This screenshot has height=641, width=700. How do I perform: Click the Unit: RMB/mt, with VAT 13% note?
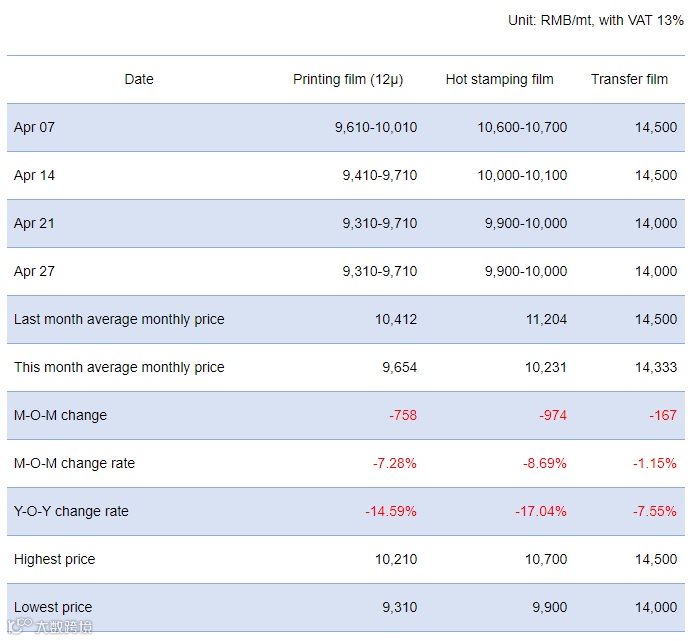[x=596, y=20]
